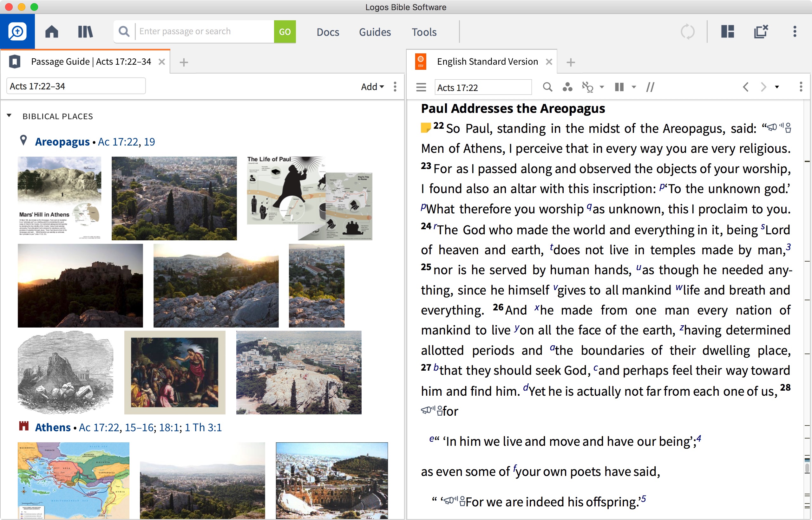Open the Paul preaching painting thumbnail
Screen dimensions: 812x520
175,373
